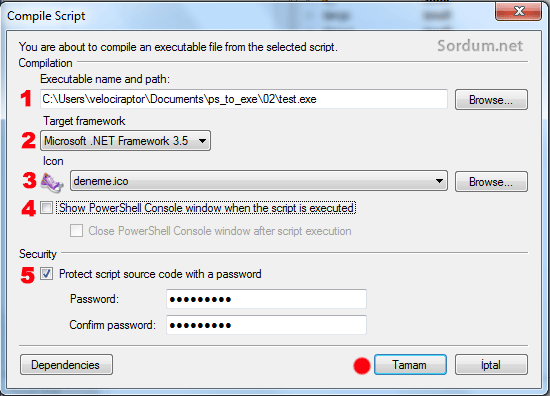Uncheck Protect script source code with password

point(46,274)
